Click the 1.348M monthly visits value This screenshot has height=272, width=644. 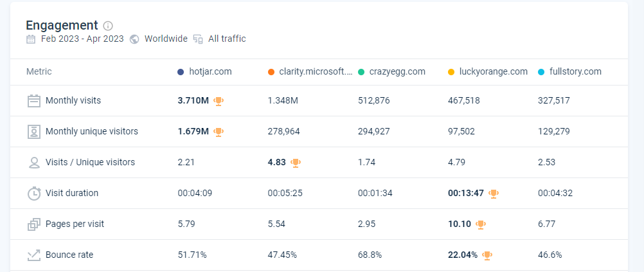pyautogui.click(x=283, y=101)
